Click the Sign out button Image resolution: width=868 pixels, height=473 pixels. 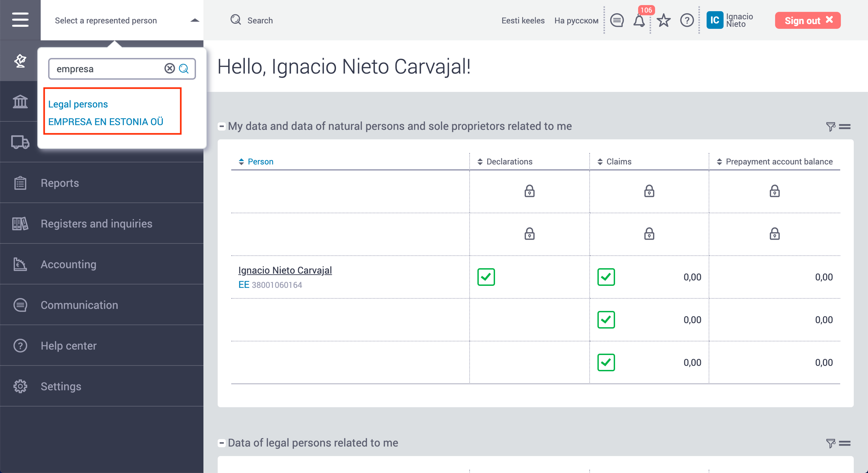[x=807, y=20]
